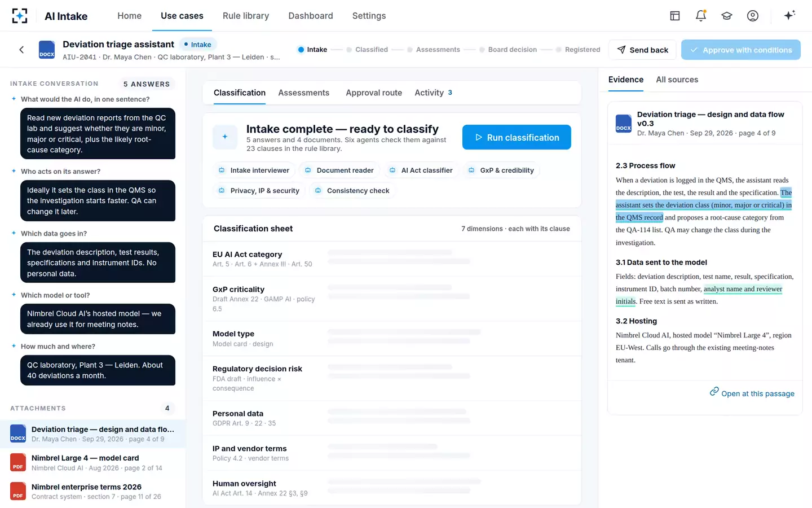Open the Nimbrel enterprise terms 2026 attachment
Image resolution: width=812 pixels, height=508 pixels.
coord(92,491)
